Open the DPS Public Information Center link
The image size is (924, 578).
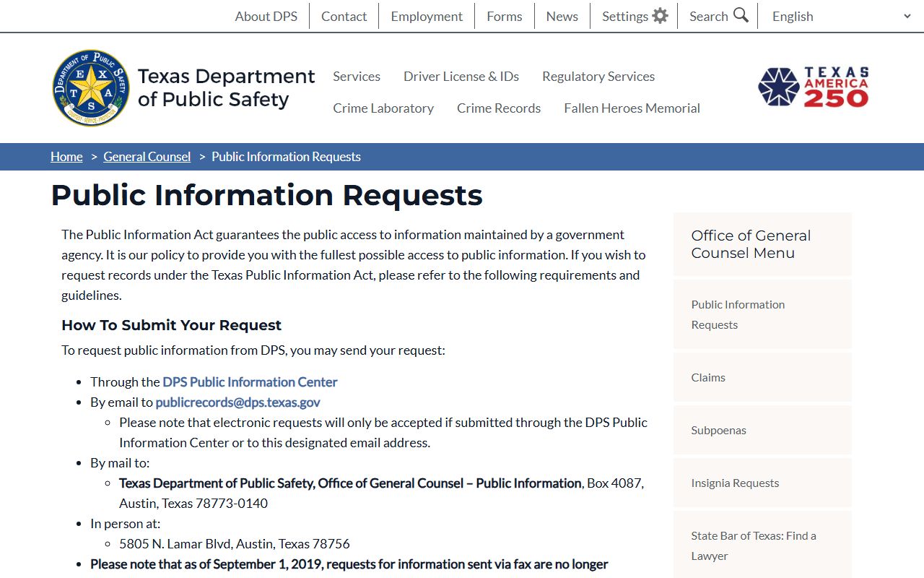point(250,381)
